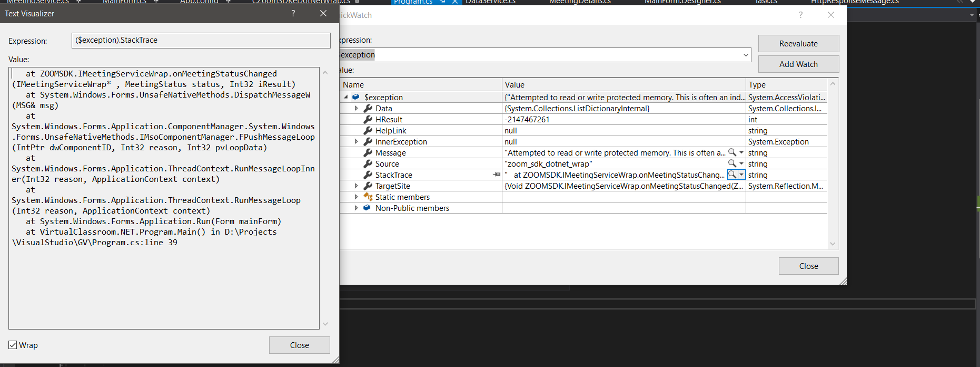Switch to the MeetingDetails.cs editor tab
980x367 pixels.
pyautogui.click(x=580, y=2)
